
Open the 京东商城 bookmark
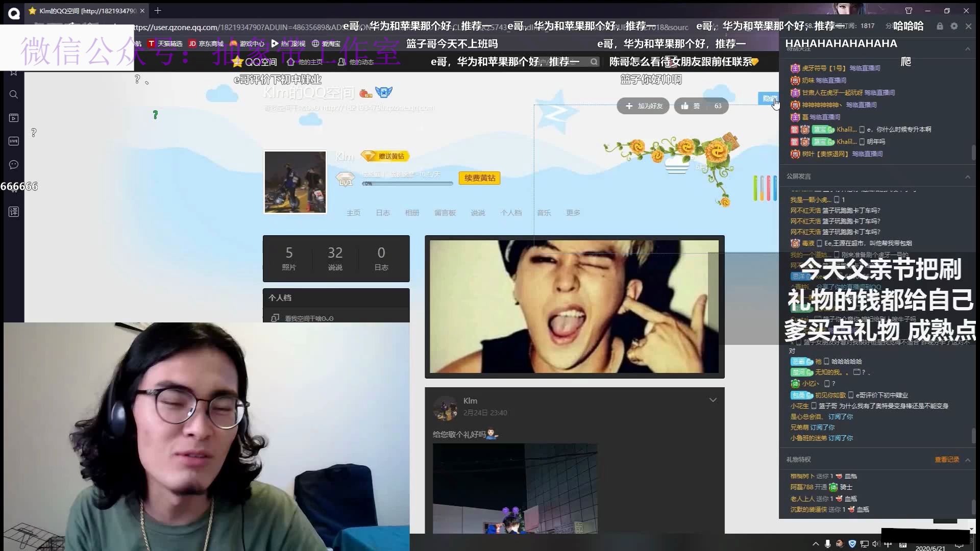pyautogui.click(x=206, y=44)
